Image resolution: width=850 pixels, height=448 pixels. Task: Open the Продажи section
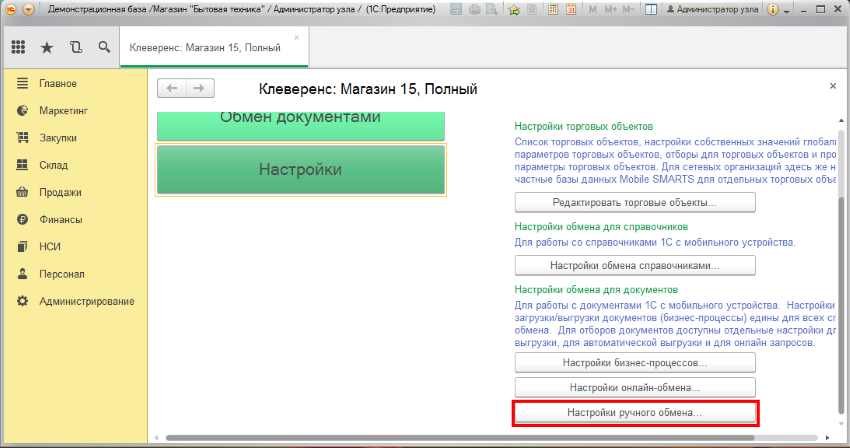click(x=60, y=192)
